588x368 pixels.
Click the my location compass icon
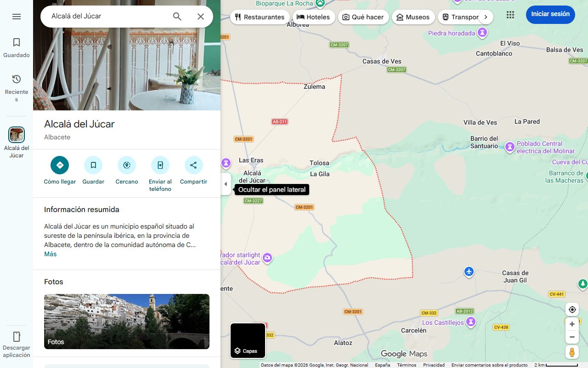click(572, 309)
